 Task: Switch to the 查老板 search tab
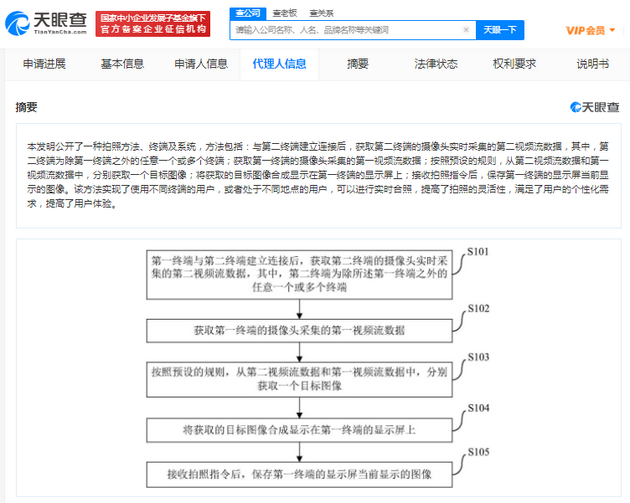coord(283,12)
